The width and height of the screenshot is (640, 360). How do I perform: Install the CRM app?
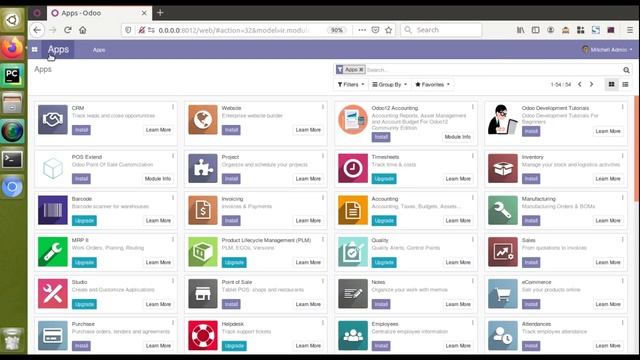pos(81,130)
